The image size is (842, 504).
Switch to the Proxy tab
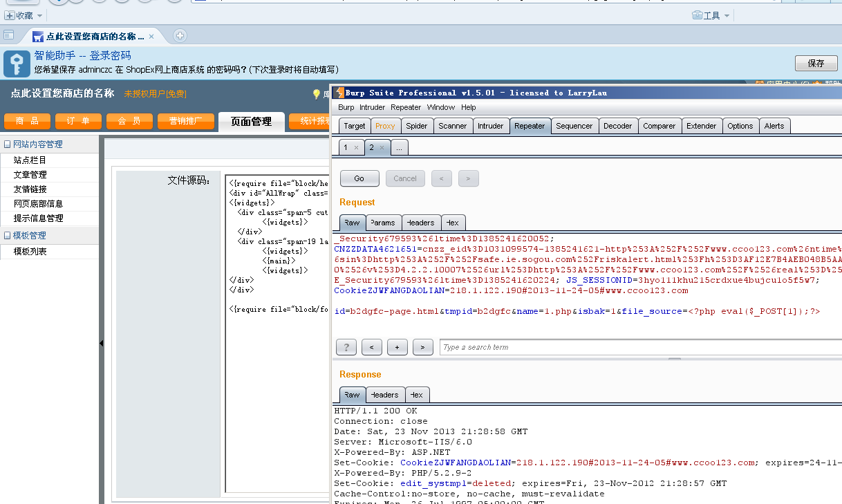pos(385,126)
